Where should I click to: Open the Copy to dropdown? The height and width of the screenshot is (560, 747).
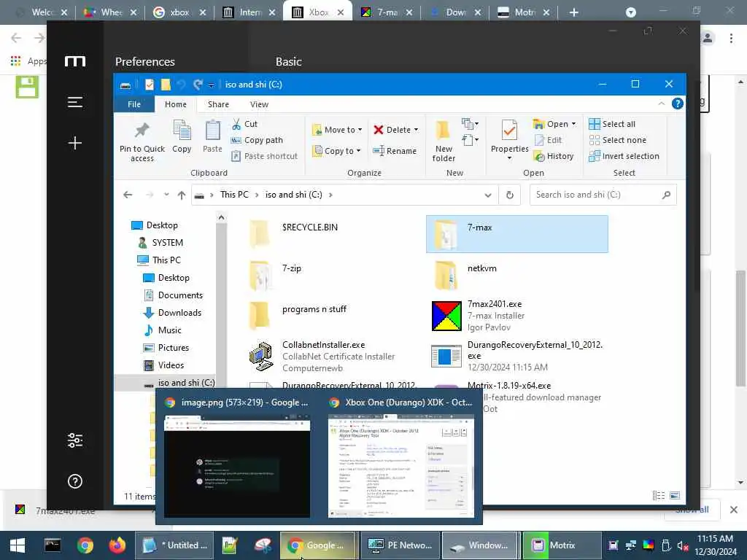coord(337,151)
